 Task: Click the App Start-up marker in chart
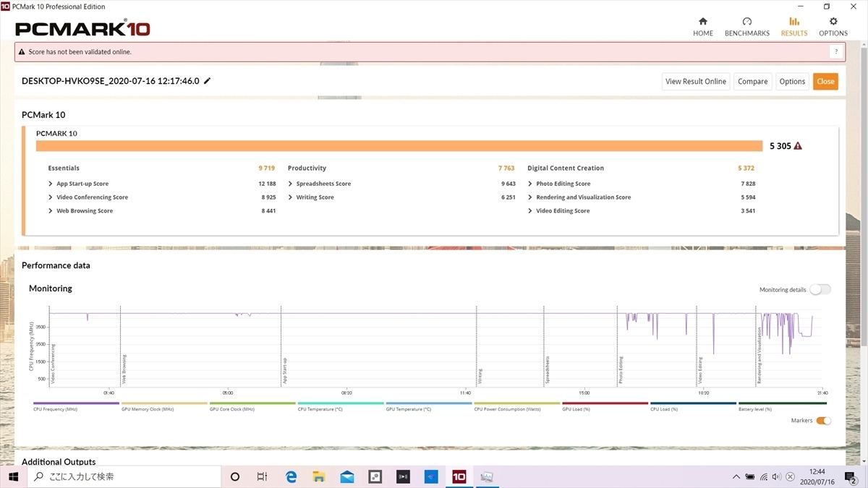284,370
